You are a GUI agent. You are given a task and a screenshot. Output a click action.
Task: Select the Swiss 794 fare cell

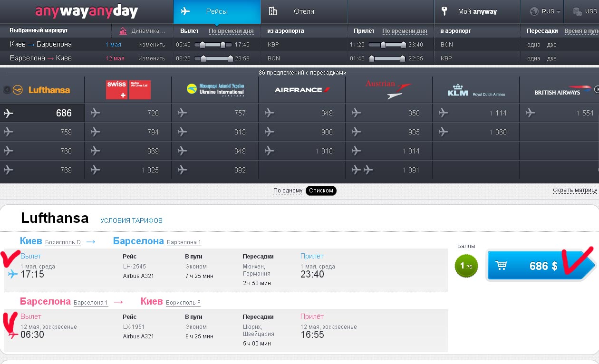128,132
